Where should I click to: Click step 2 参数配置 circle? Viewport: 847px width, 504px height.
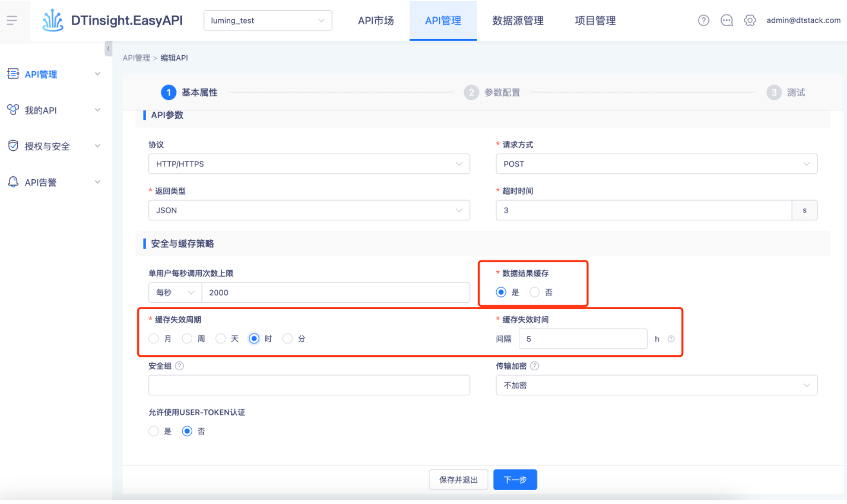[x=471, y=93]
